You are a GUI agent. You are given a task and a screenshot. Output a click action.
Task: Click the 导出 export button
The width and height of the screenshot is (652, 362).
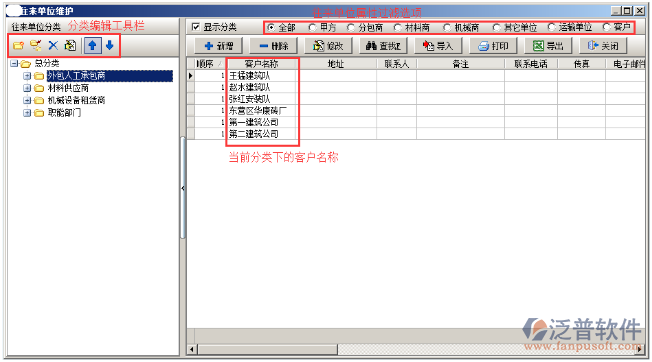point(548,46)
